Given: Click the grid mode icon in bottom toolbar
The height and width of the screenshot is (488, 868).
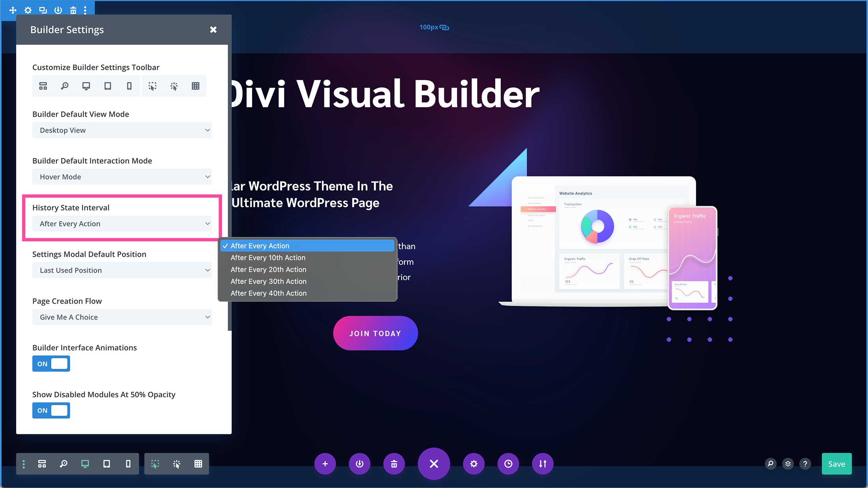Looking at the screenshot, I should 198,464.
